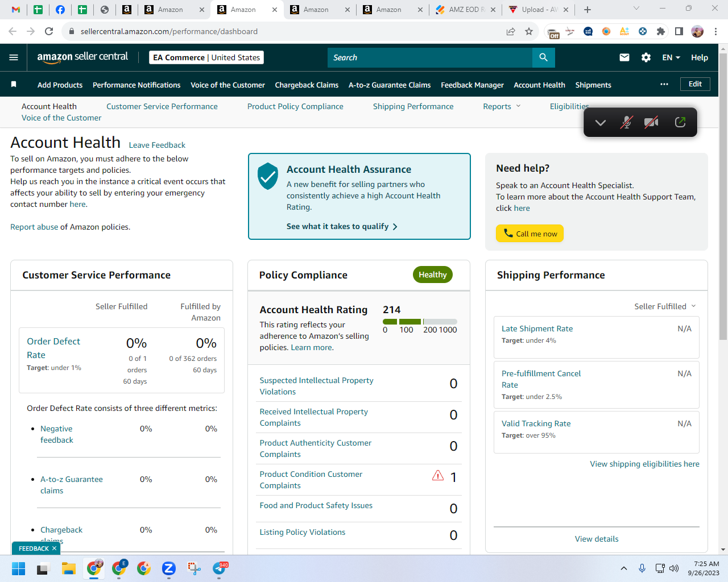The width and height of the screenshot is (728, 582).
Task: Click the Edit button in the favorites bar
Action: click(695, 84)
